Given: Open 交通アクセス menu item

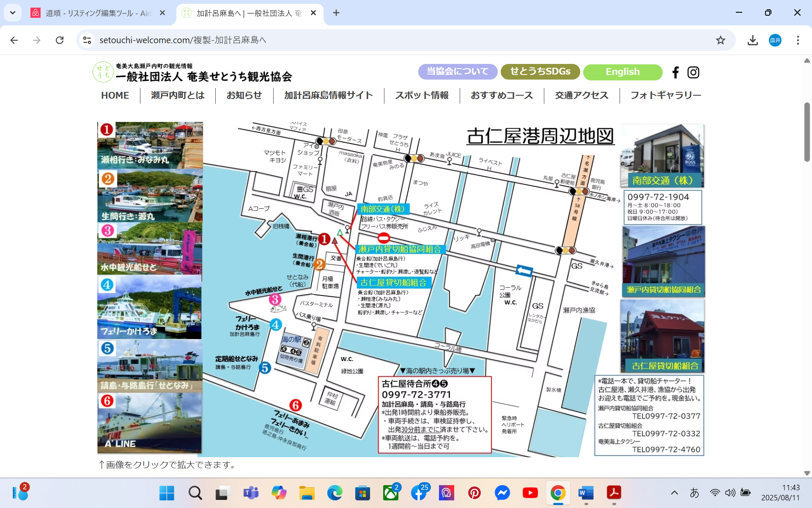Looking at the screenshot, I should [x=582, y=96].
